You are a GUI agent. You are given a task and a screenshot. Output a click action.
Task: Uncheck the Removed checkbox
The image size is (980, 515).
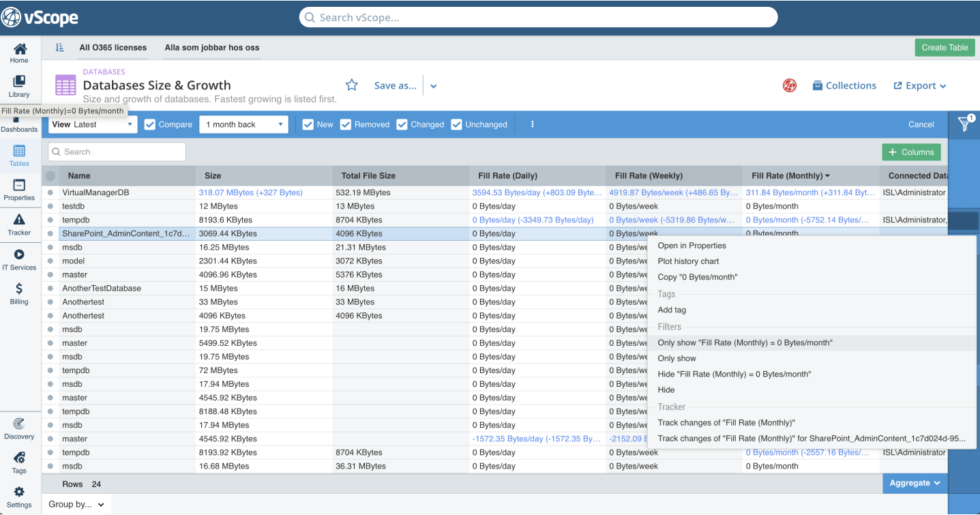point(346,124)
